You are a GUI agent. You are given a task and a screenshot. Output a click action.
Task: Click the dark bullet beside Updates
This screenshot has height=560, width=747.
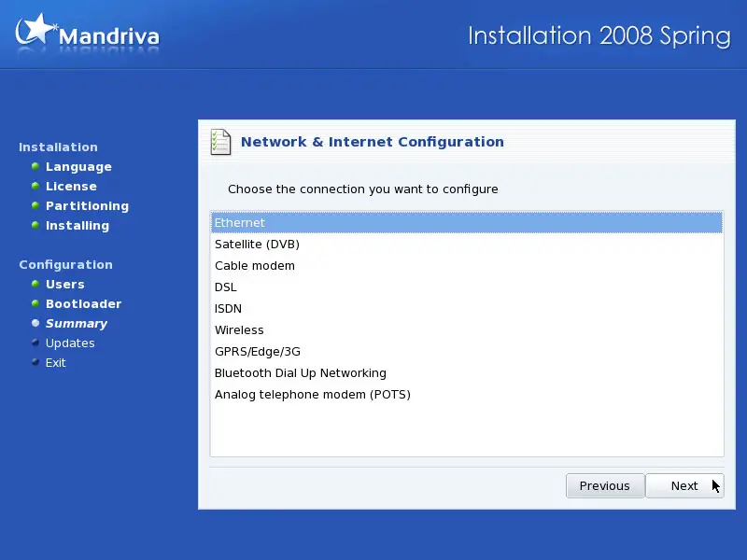[x=35, y=343]
